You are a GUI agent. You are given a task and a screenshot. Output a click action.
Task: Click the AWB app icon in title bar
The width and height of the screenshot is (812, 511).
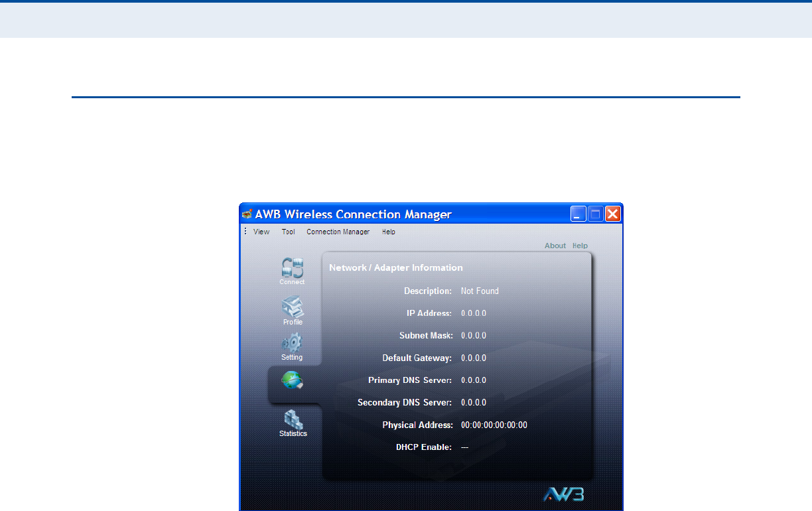(x=247, y=214)
